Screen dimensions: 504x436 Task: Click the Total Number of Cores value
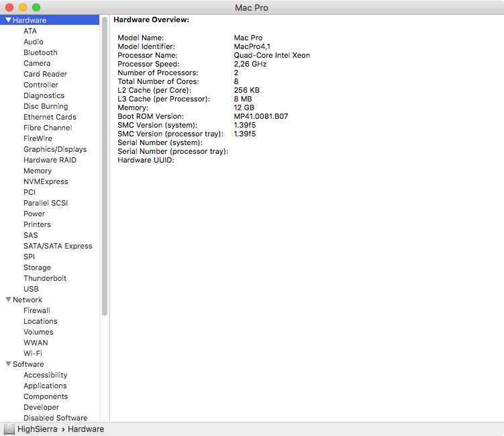236,81
